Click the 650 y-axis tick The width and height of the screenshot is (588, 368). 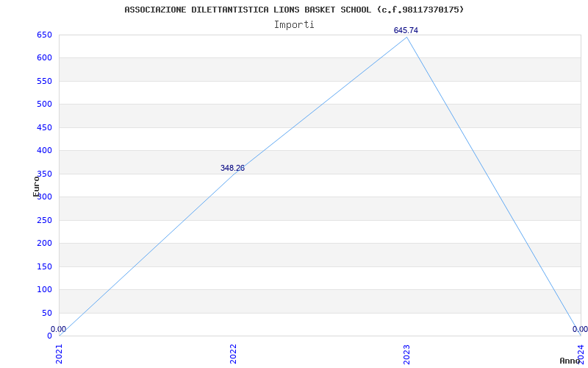(x=44, y=35)
